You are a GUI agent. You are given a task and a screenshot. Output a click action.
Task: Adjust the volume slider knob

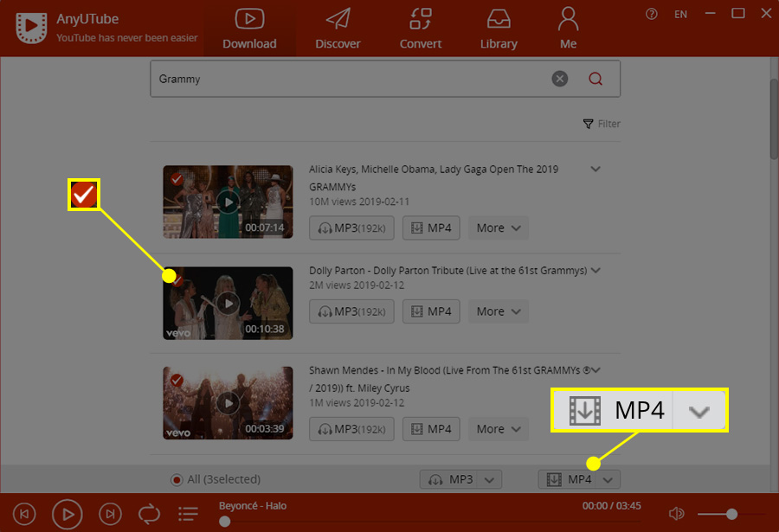tap(731, 514)
